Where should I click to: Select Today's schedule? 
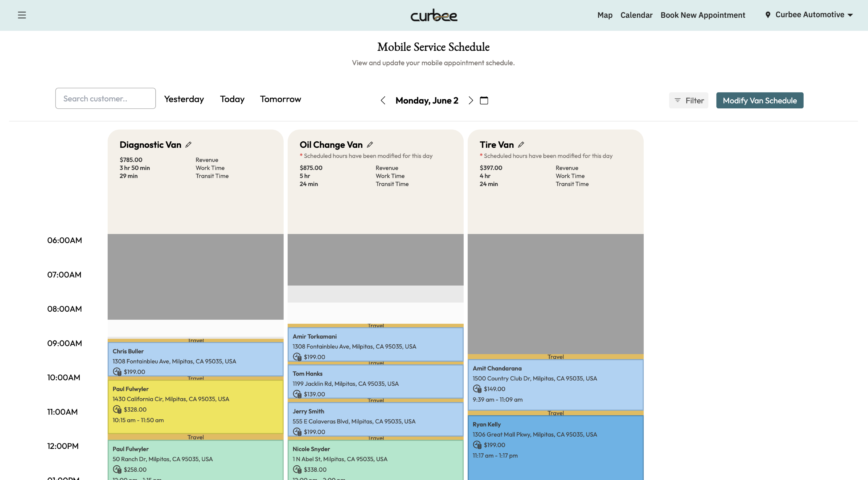point(232,99)
